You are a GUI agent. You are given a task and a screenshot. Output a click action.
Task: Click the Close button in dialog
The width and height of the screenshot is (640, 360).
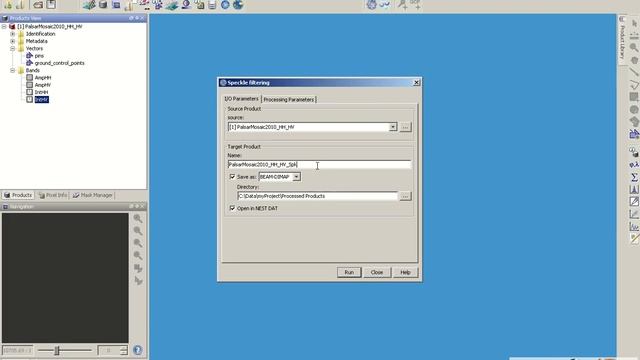(377, 272)
